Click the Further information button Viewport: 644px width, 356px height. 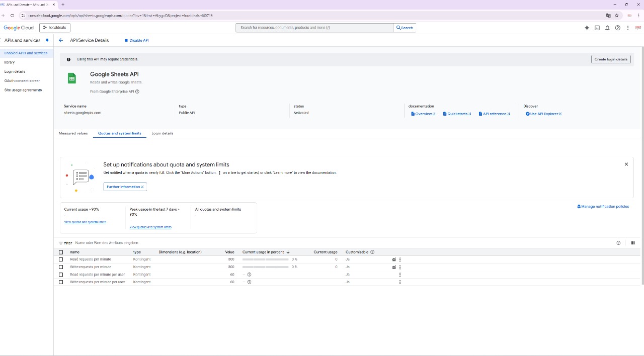[x=125, y=187]
